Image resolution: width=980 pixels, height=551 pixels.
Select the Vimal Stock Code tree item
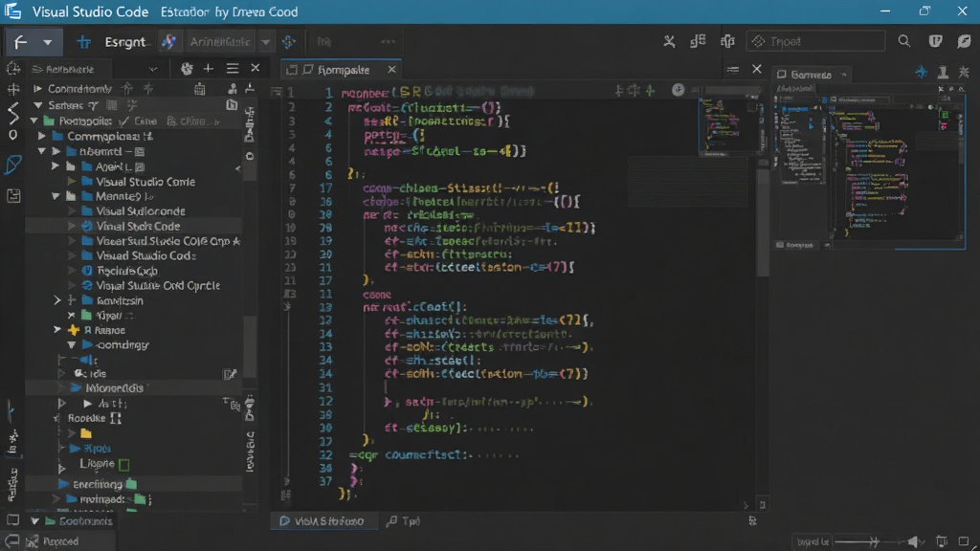coord(134,226)
